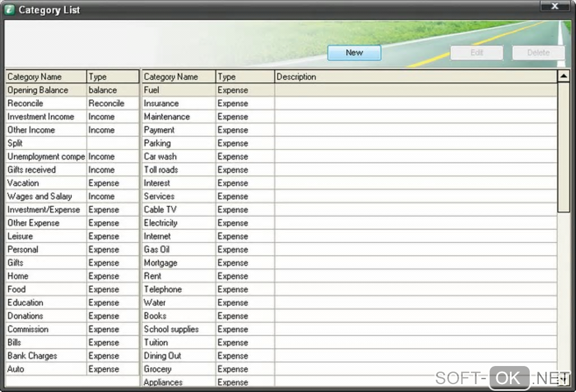Select the Personal category

point(72,250)
